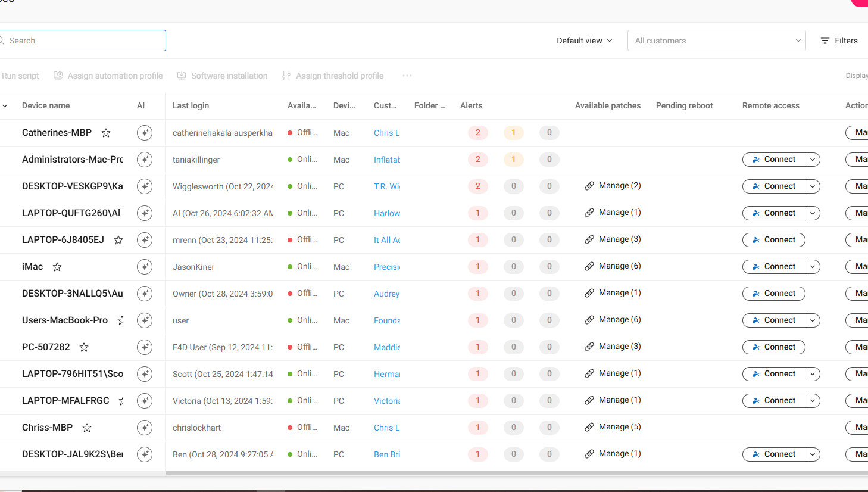Open Manage (2) patches for DESKTOP-VESKGP9
The height and width of the screenshot is (492, 868).
pos(613,186)
